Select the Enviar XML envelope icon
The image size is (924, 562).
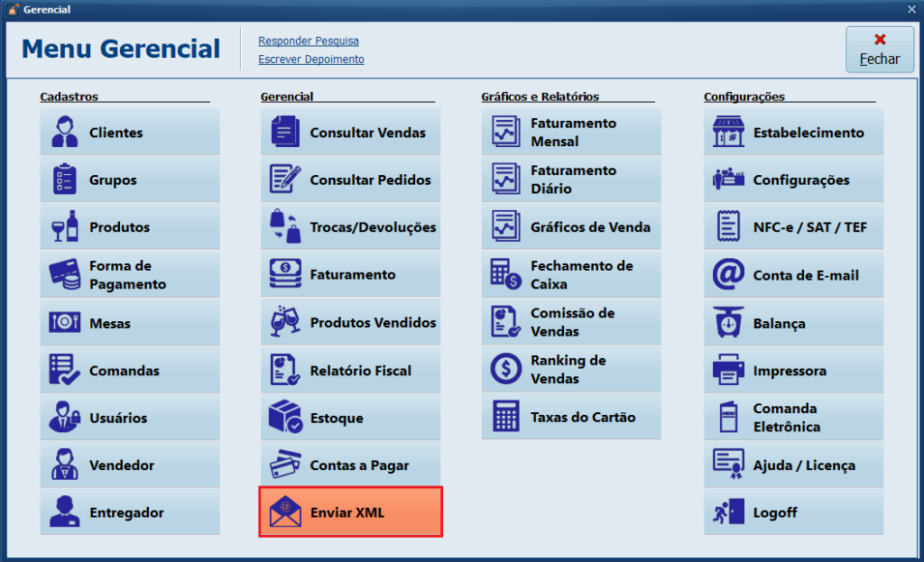285,512
